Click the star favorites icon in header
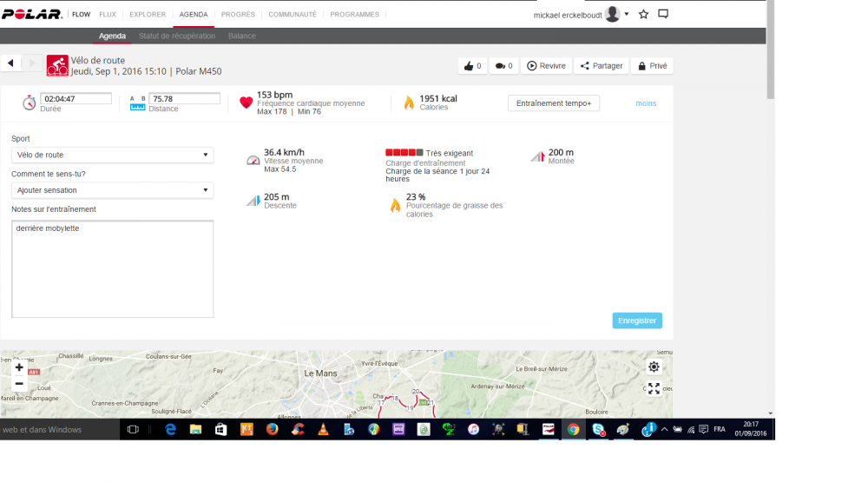Viewport: 868px width, 489px height. [643, 14]
